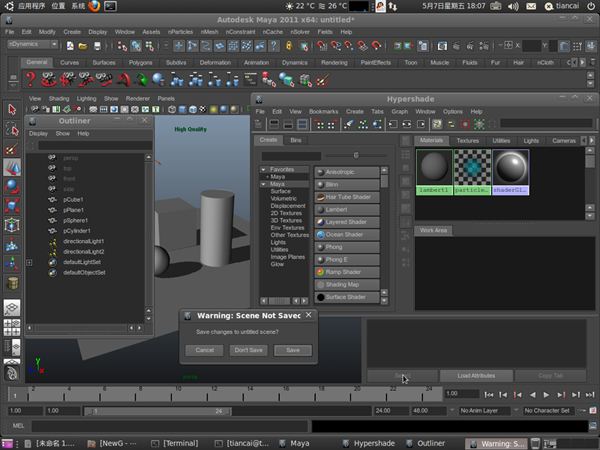This screenshot has height=450, width=600.
Task: Create a Blinn material in Hypershade
Action: [347, 184]
